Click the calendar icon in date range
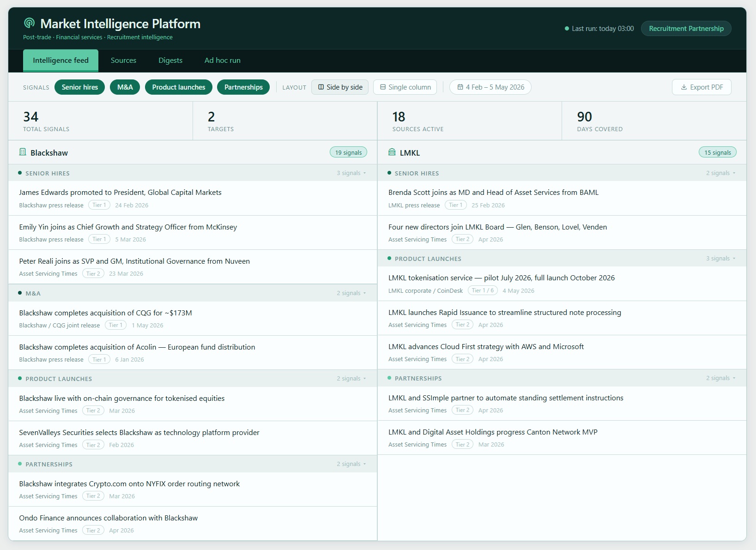The height and width of the screenshot is (550, 756). click(x=460, y=87)
